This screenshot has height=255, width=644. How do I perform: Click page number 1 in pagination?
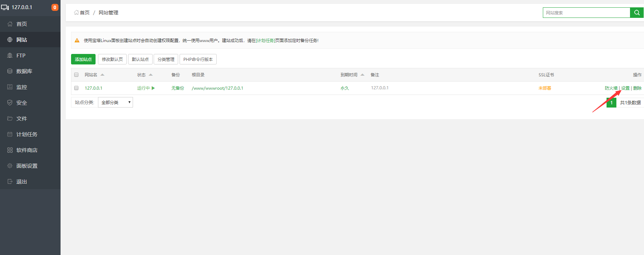pos(611,102)
